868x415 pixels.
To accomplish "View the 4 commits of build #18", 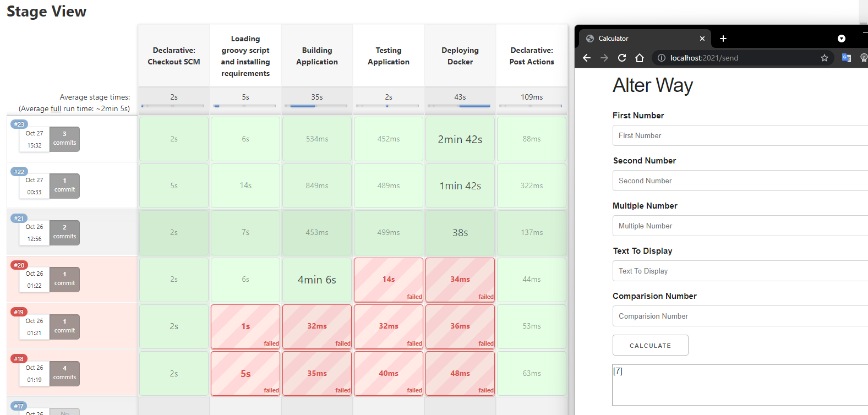I will 64,373.
